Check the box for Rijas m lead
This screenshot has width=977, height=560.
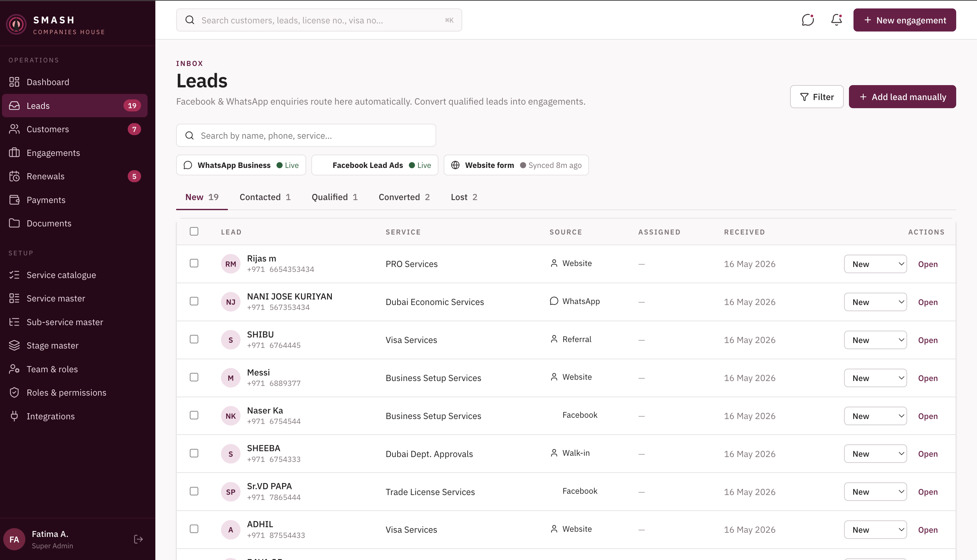(x=194, y=263)
